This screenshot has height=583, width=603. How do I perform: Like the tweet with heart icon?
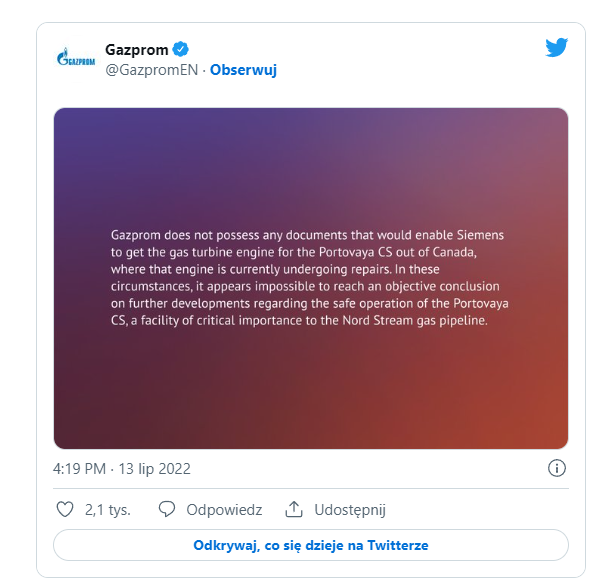pos(65,509)
